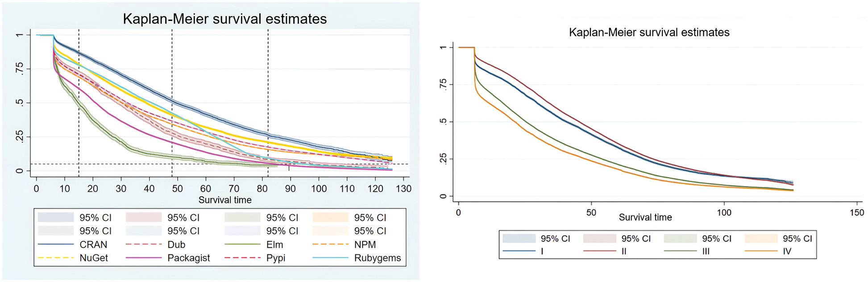Click the Pypi legend line sample
The width and height of the screenshot is (868, 282).
pos(243,258)
